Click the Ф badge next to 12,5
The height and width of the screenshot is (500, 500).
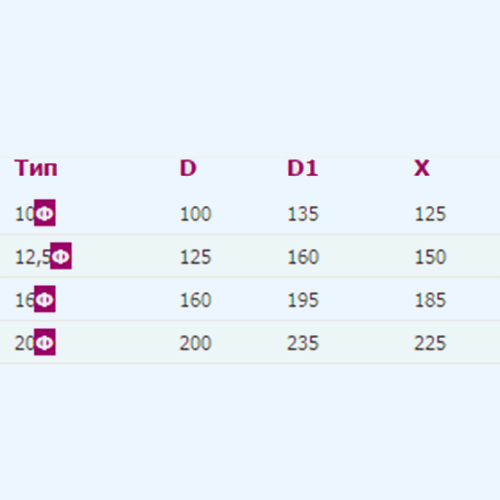[x=61, y=256]
